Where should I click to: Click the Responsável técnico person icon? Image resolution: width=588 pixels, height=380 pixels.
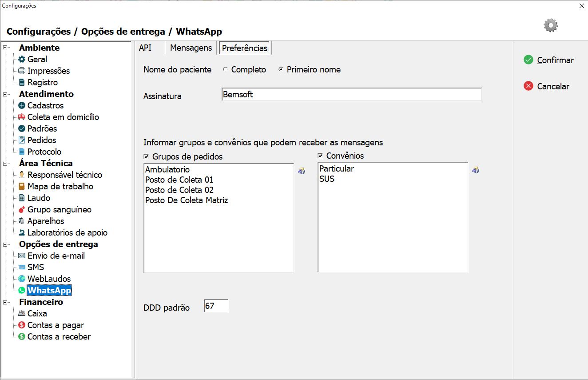[x=22, y=175]
